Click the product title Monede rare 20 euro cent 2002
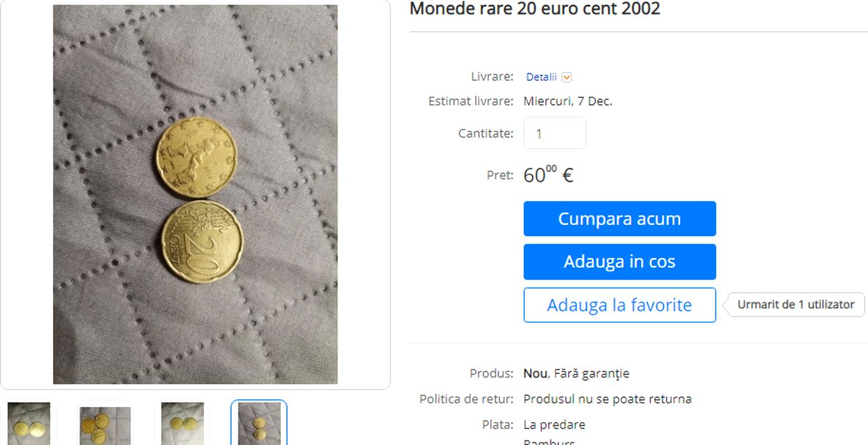868x445 pixels. (x=535, y=8)
